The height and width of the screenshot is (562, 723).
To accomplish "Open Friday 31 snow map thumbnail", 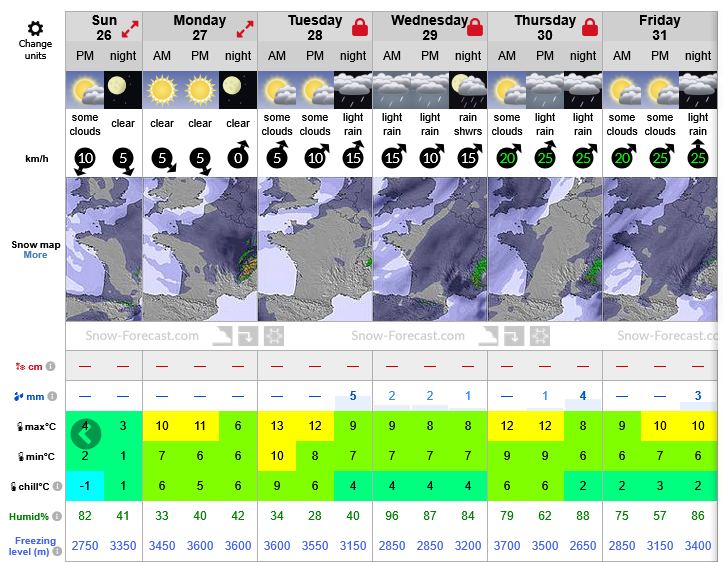I will [x=660, y=249].
